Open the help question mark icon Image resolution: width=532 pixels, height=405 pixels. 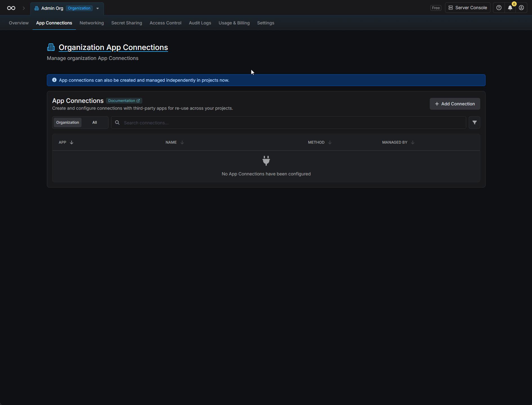click(x=499, y=8)
